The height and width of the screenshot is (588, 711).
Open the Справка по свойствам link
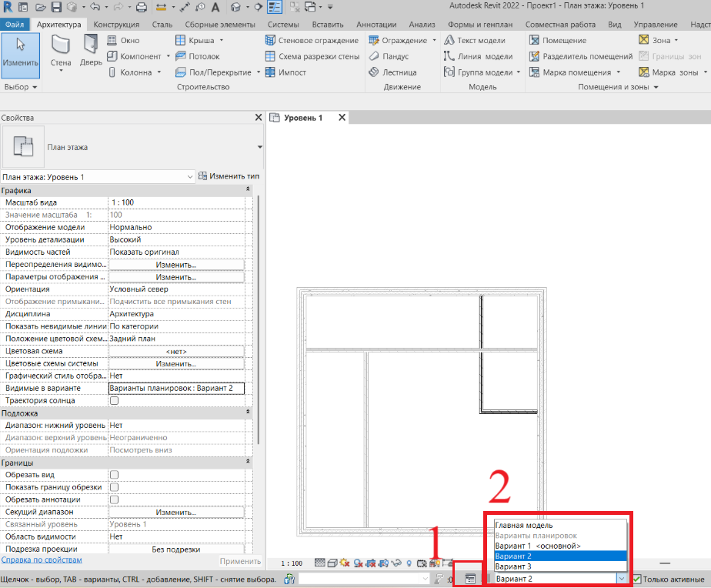click(42, 560)
